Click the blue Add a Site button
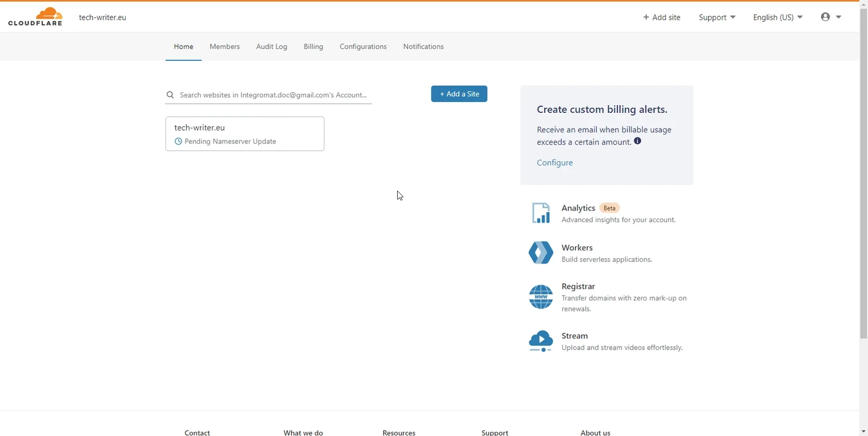The image size is (868, 436). [x=459, y=94]
